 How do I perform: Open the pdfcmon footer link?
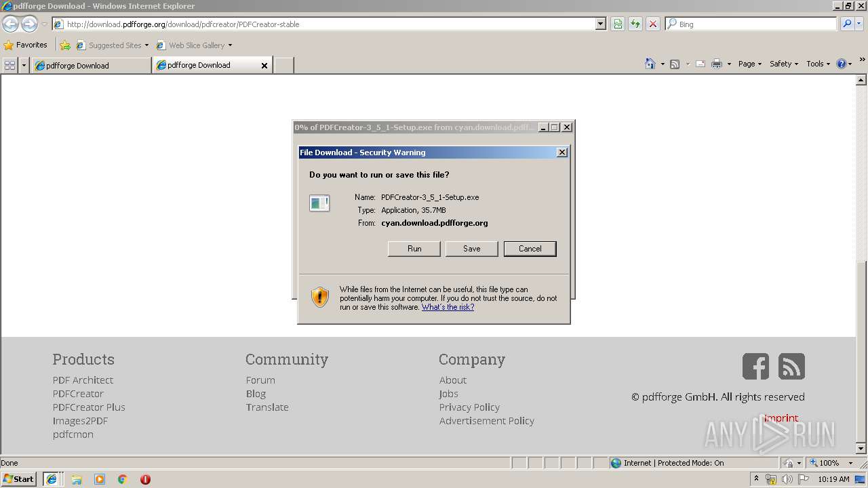(x=73, y=434)
